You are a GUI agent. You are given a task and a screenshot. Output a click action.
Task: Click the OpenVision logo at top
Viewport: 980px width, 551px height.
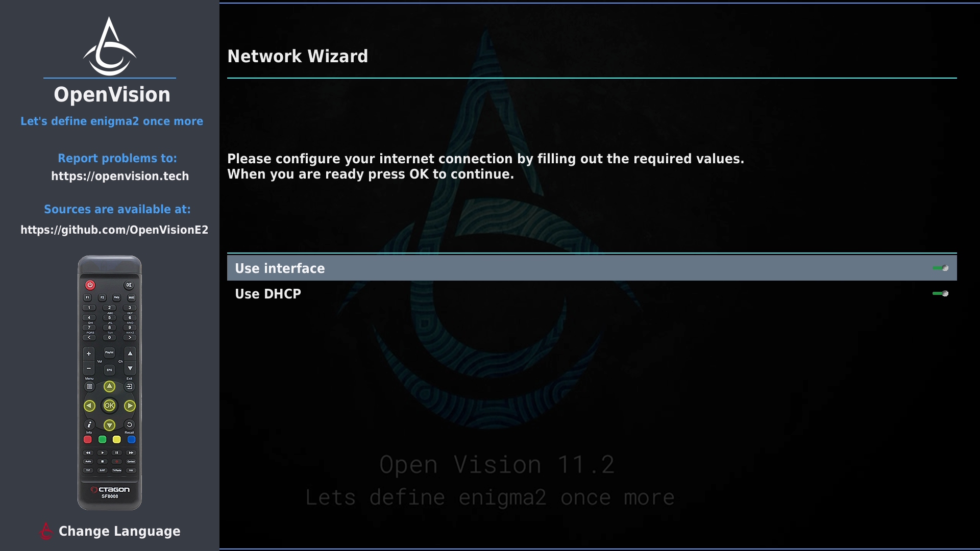(x=110, y=46)
